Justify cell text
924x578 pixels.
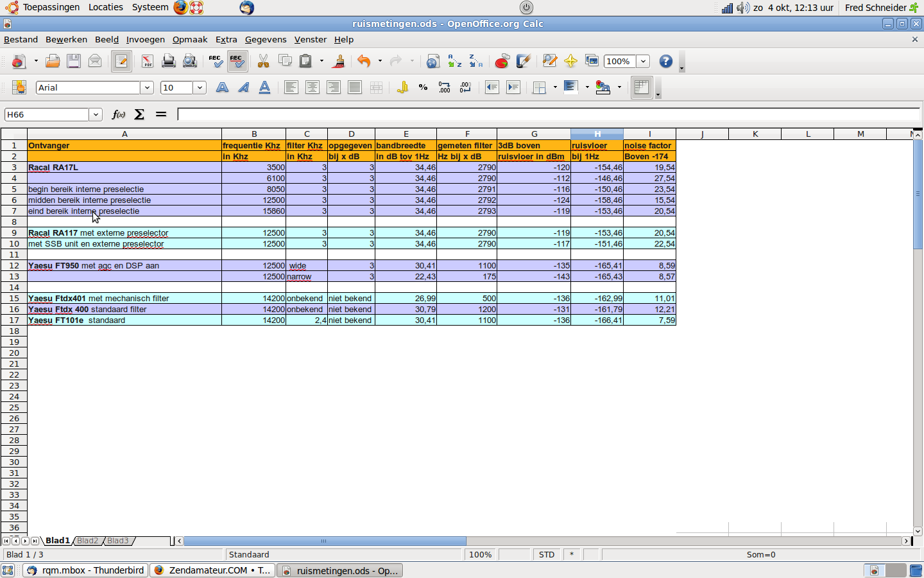point(354,87)
